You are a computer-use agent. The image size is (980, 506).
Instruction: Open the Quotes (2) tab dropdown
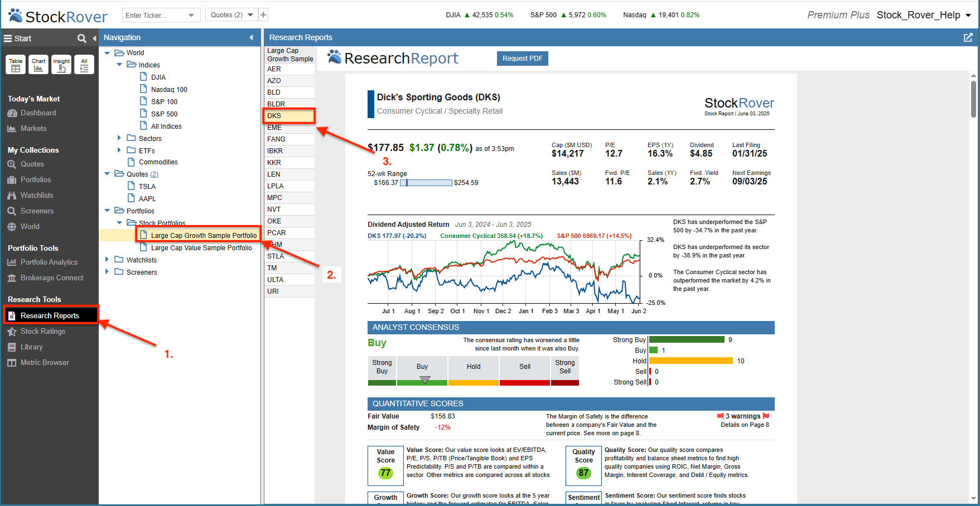tap(250, 15)
